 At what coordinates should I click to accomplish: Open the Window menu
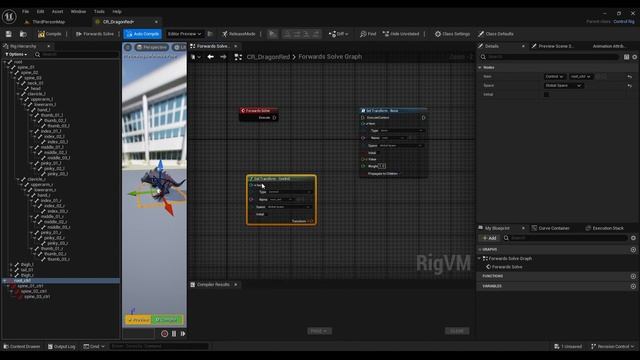78,11
